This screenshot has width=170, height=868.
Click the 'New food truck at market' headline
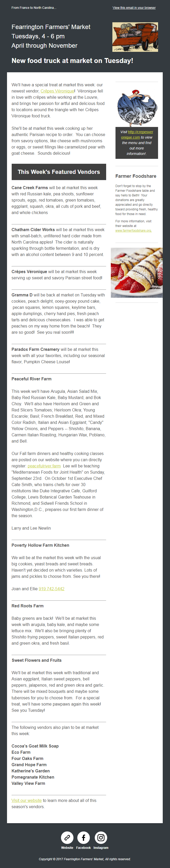coord(72,61)
